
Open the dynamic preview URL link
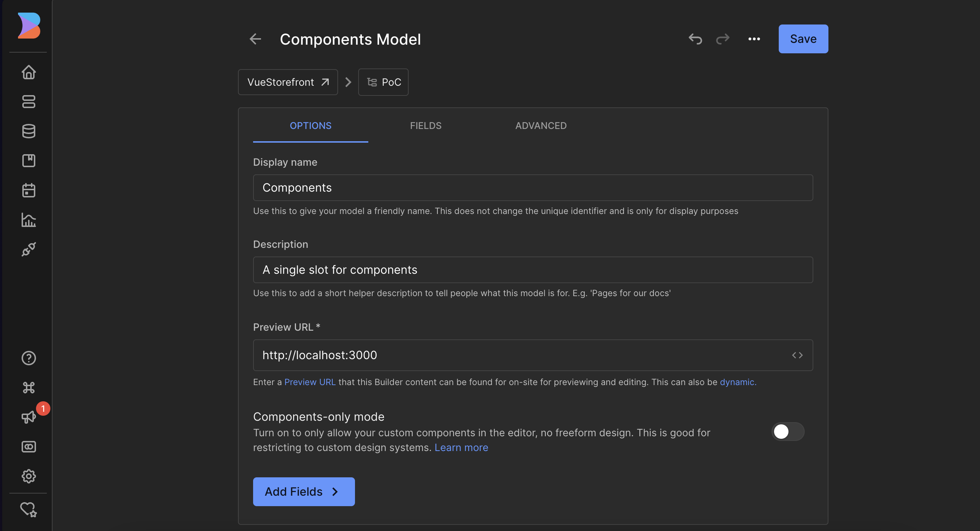[x=738, y=382]
